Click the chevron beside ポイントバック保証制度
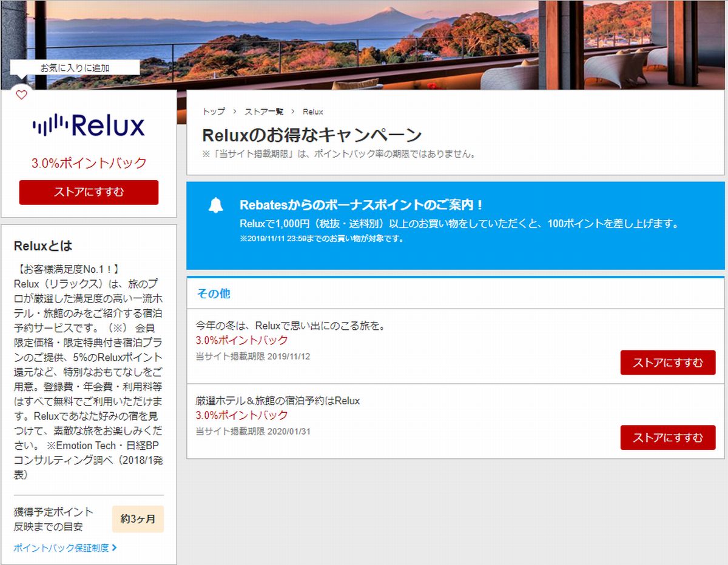728x565 pixels. click(115, 548)
